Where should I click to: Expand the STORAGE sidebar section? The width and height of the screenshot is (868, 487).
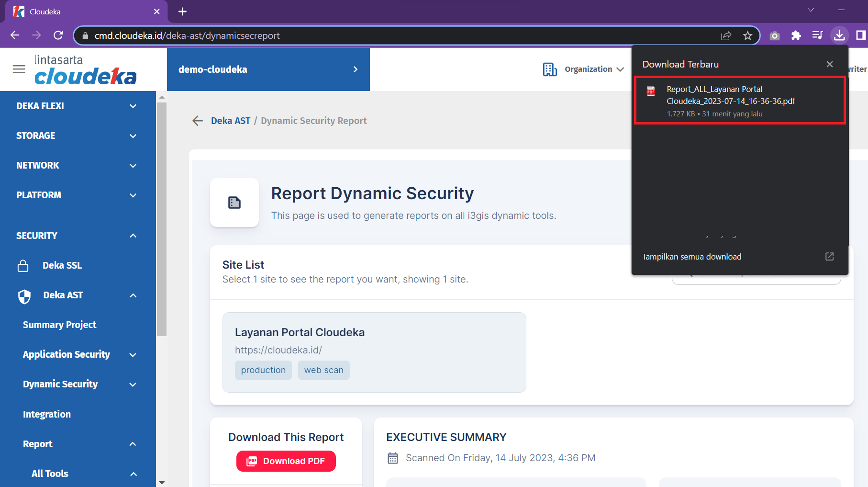click(77, 136)
